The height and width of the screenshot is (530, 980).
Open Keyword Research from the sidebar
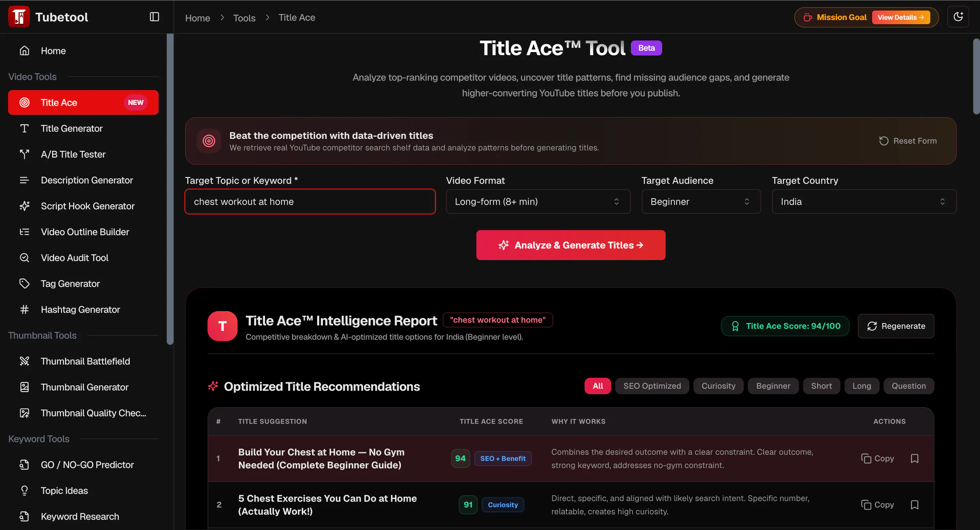click(83, 516)
